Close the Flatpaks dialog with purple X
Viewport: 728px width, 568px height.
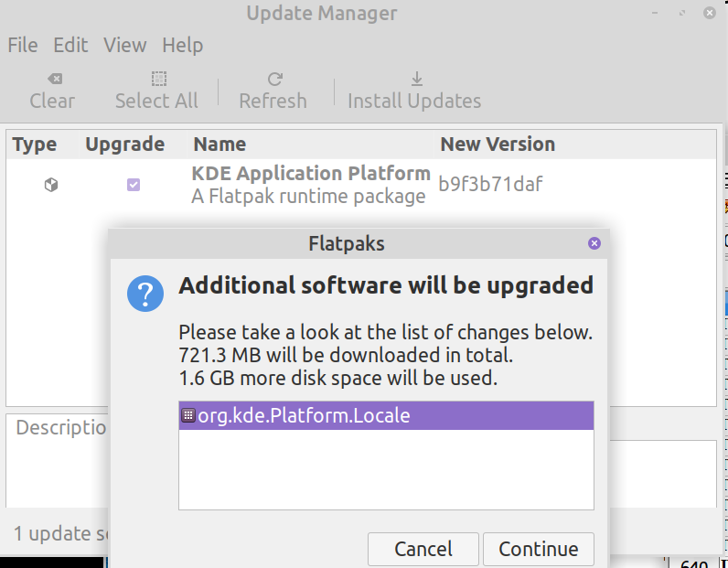point(594,243)
